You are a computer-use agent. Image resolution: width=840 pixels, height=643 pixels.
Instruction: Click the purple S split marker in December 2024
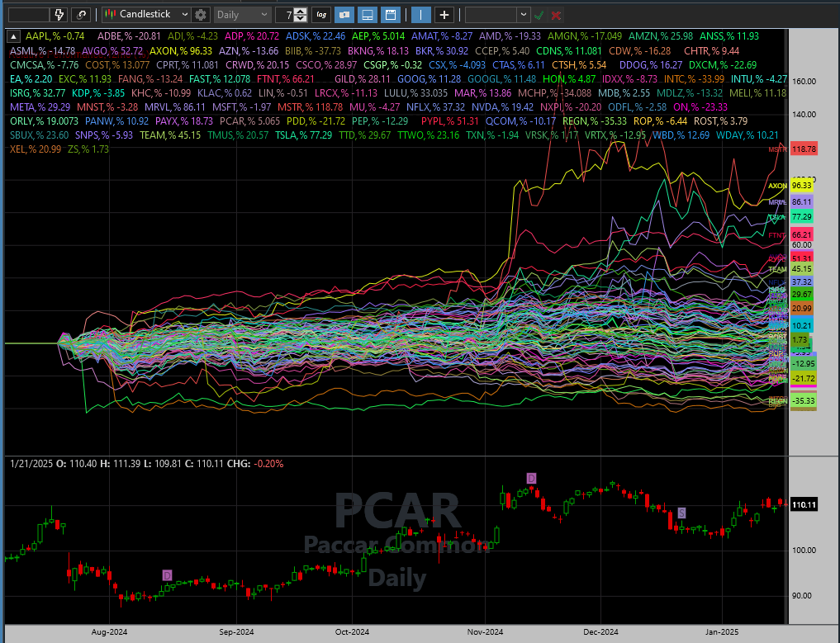point(682,513)
